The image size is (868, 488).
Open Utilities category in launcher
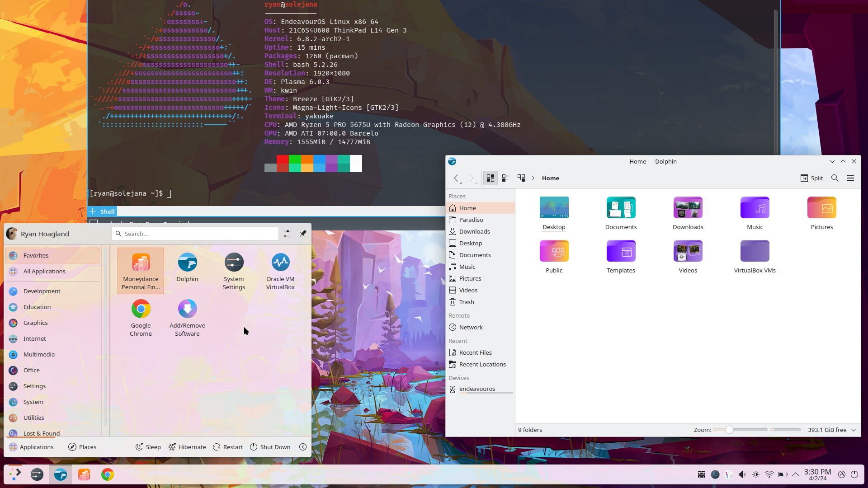pos(52,418)
